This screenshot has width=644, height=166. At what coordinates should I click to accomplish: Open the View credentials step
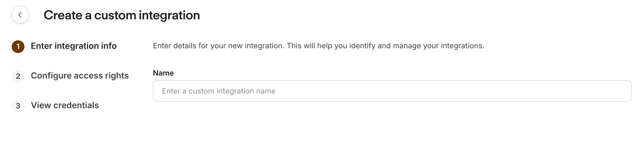coord(65,105)
